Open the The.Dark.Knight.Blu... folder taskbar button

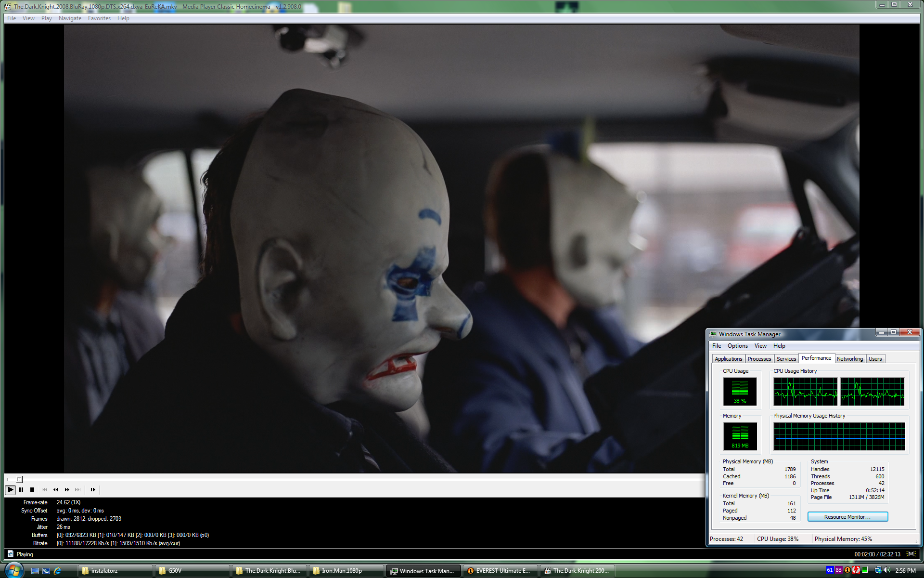tap(269, 571)
